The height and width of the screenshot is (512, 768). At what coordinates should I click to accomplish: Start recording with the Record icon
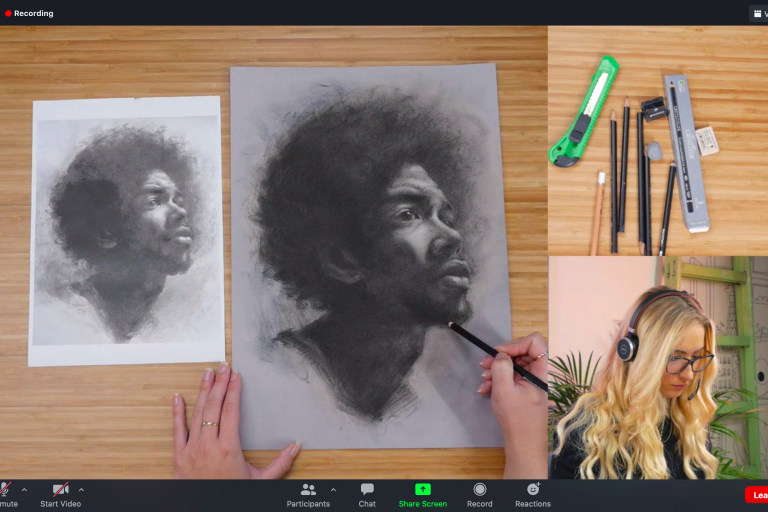(x=479, y=490)
